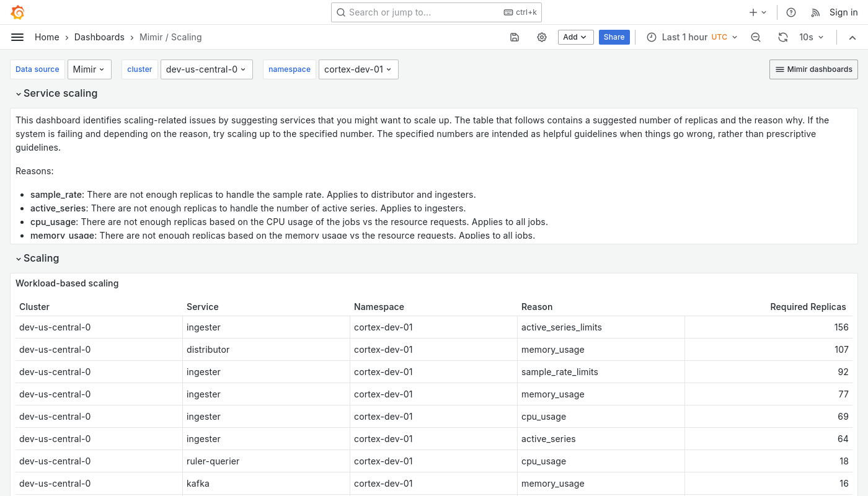Zoom out the time range
The height and width of the screenshot is (496, 868).
(x=756, y=37)
